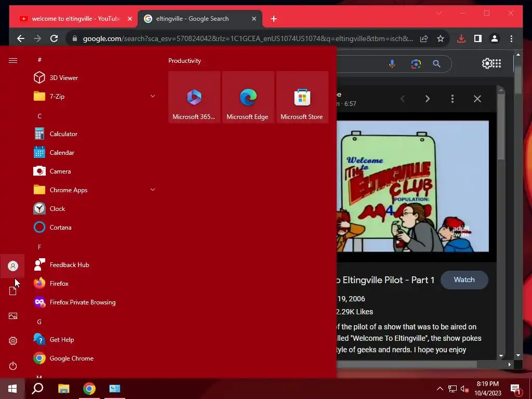Click the address bar URL

[248, 38]
